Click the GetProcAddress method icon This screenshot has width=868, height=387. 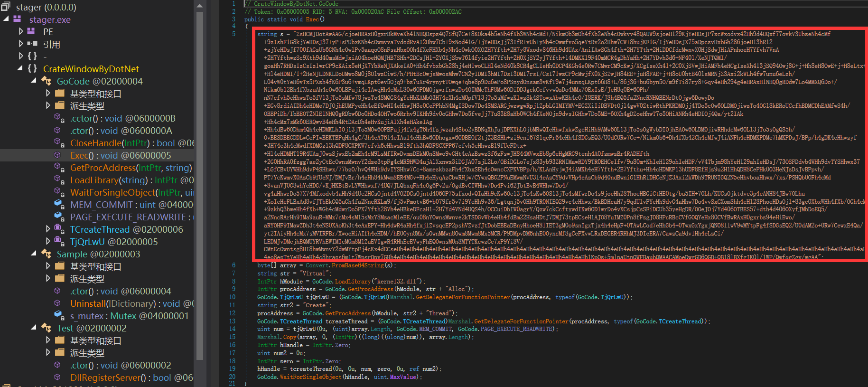point(59,167)
